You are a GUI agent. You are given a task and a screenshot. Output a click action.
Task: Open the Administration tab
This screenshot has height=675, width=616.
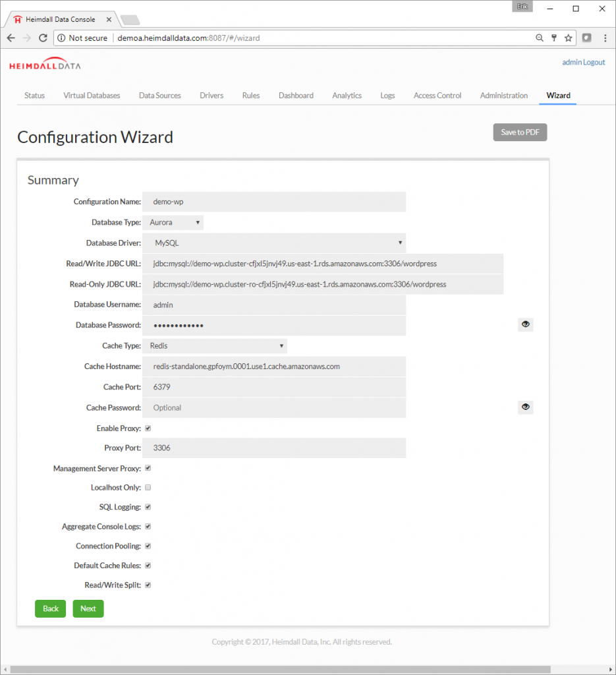point(504,96)
